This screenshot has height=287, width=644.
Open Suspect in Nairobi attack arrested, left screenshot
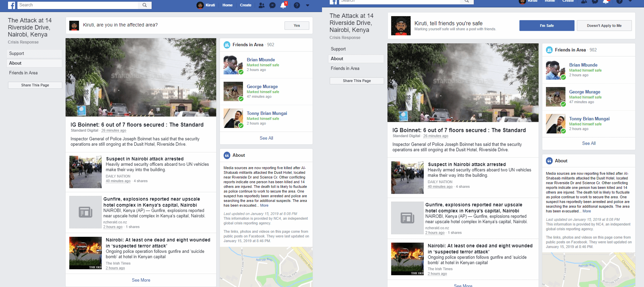[145, 159]
